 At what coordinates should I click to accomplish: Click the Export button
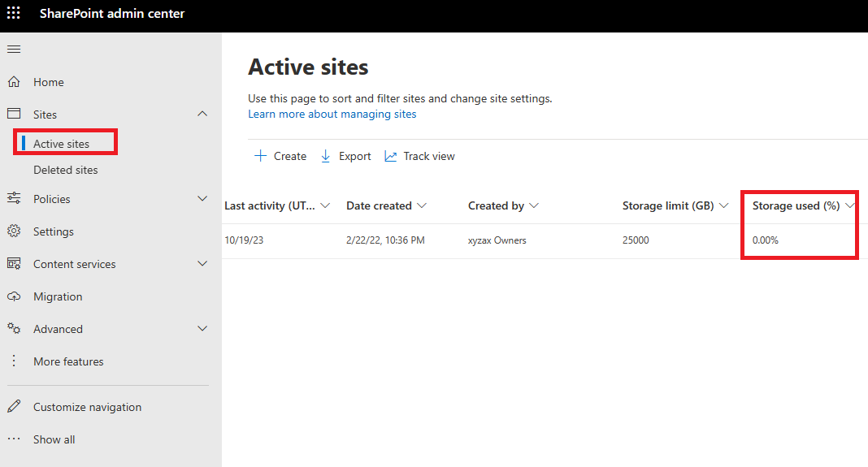(x=345, y=156)
